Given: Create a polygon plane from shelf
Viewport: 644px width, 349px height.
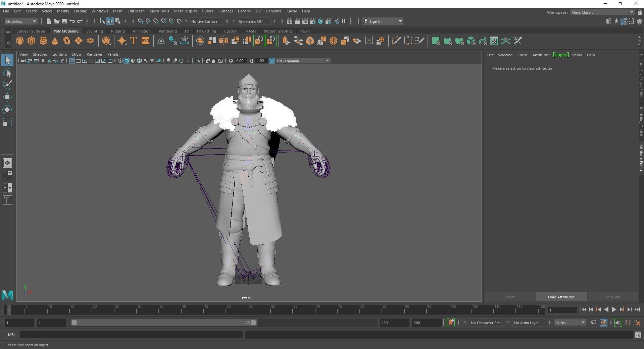Looking at the screenshot, I should 79,41.
